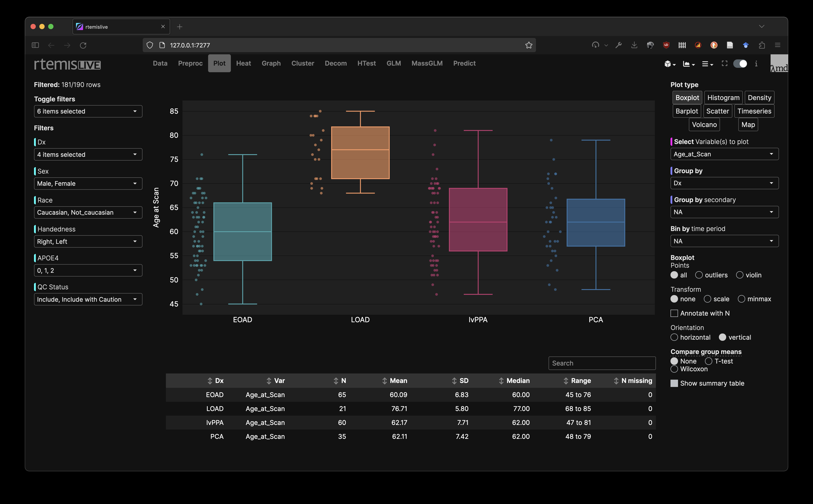Click the info 'i' icon
Screen dimensions: 813x504
(756, 63)
